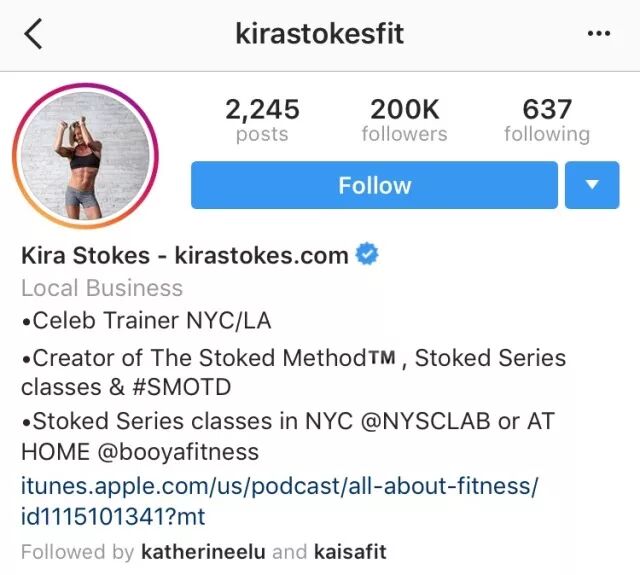Open the 2,245 posts count
640x575 pixels.
[262, 120]
